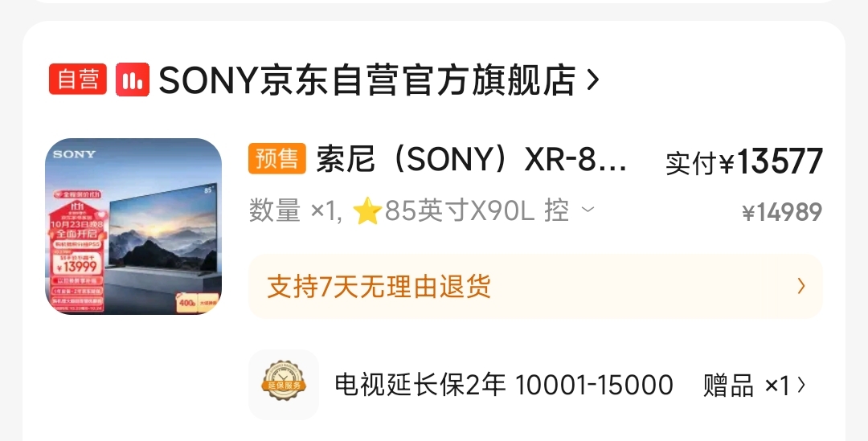Tap the 400 coupon badge on the thumbnail
Viewport: 868px width, 441px height.
click(x=187, y=303)
